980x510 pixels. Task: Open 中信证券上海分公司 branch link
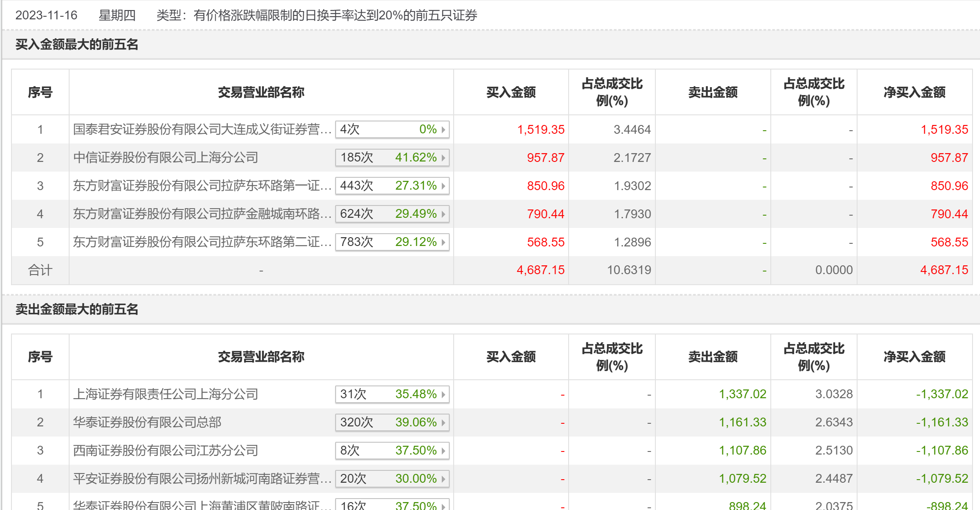(166, 158)
